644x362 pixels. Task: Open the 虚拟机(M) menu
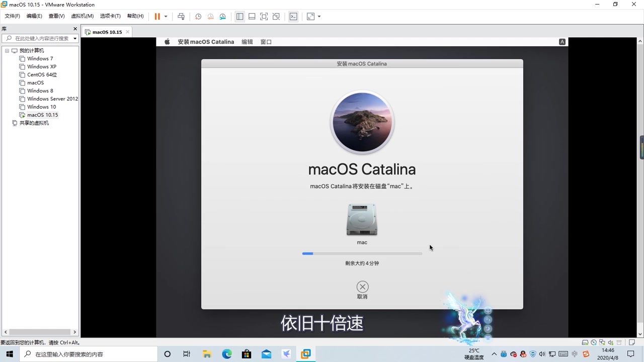[82, 16]
